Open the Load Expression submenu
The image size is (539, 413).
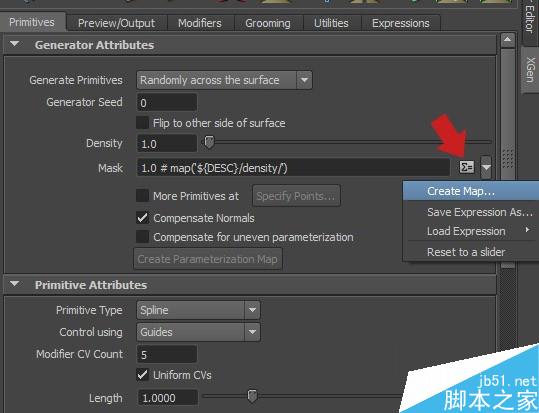pos(471,231)
